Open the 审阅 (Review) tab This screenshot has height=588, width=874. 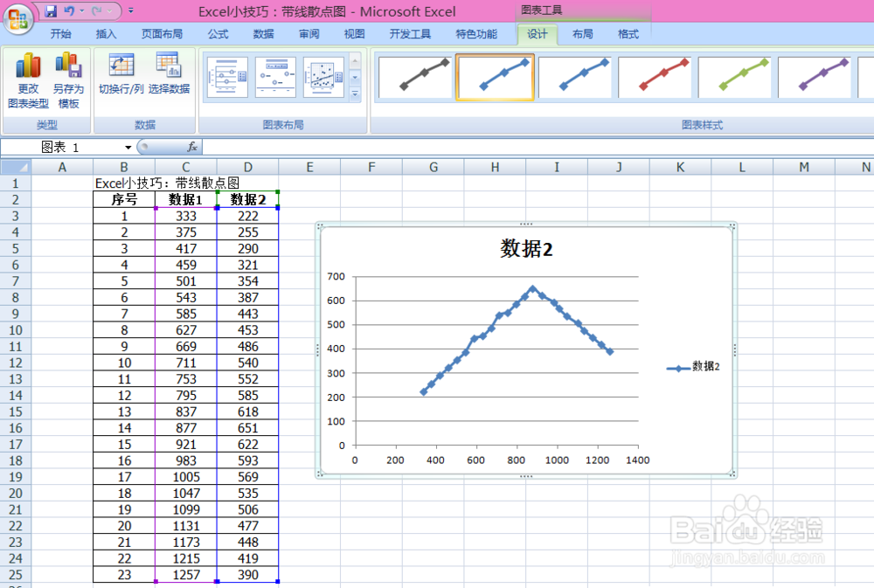tap(309, 34)
